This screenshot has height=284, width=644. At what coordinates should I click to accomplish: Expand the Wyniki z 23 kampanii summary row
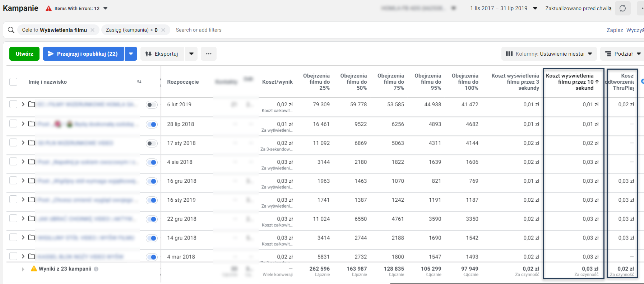[x=23, y=269]
